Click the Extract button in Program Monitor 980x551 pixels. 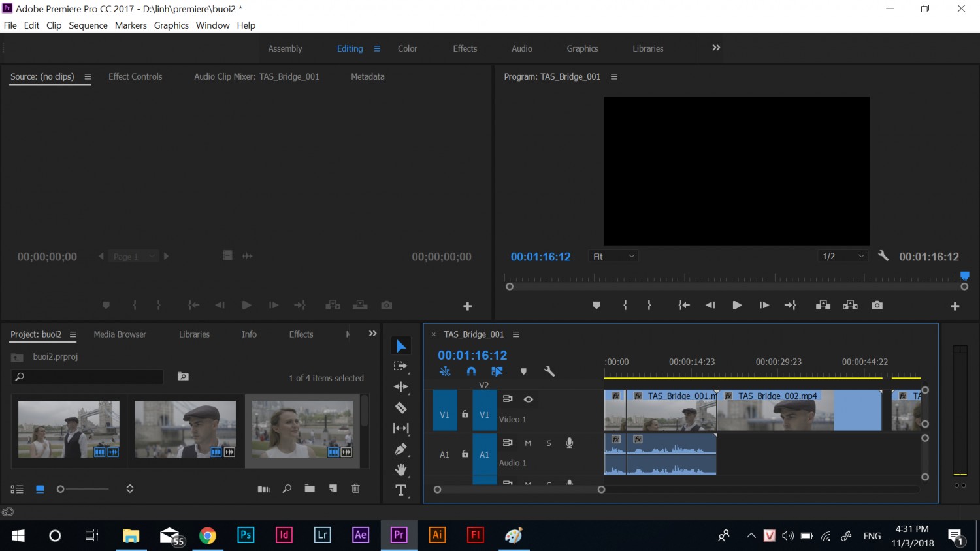(x=850, y=305)
